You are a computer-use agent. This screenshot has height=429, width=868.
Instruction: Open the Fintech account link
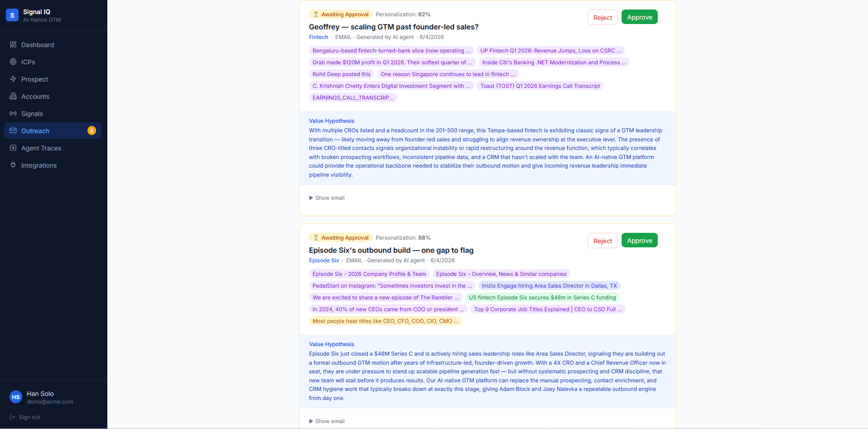coord(318,37)
